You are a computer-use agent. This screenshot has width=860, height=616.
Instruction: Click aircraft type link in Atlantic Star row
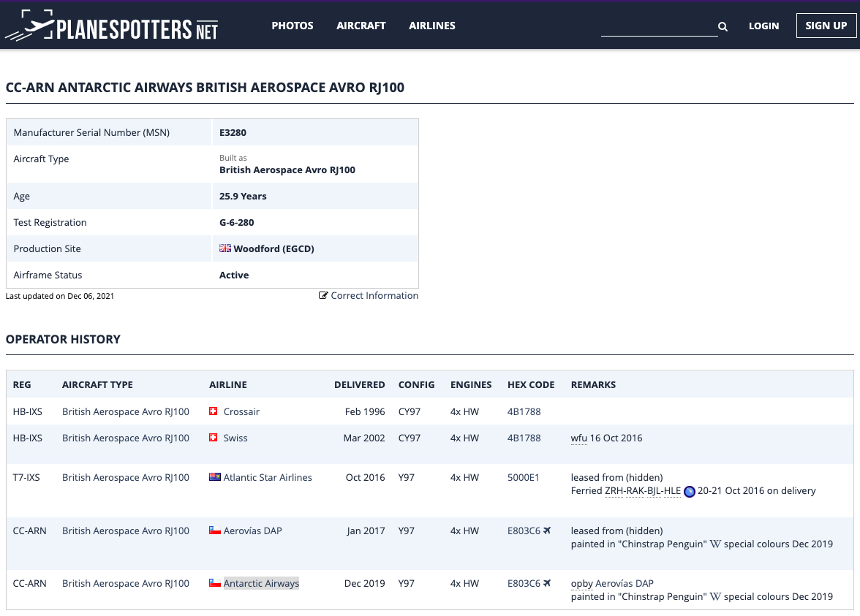126,477
